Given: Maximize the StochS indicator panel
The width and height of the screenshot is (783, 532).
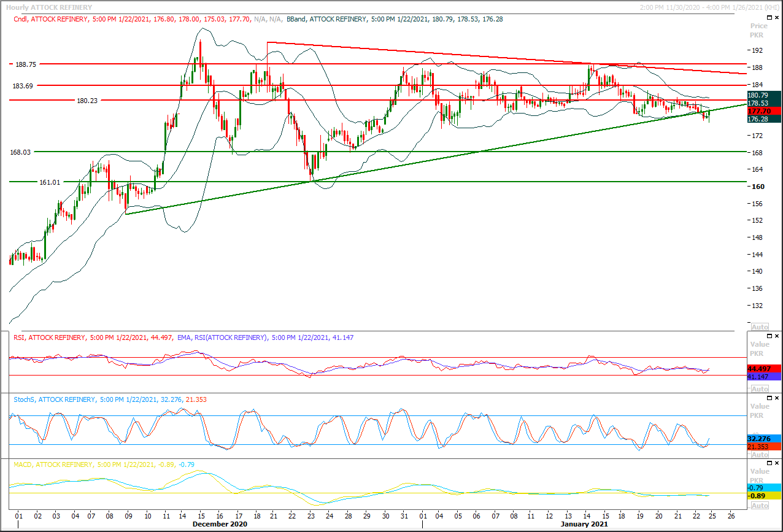Looking at the screenshot, I should tap(770, 398).
